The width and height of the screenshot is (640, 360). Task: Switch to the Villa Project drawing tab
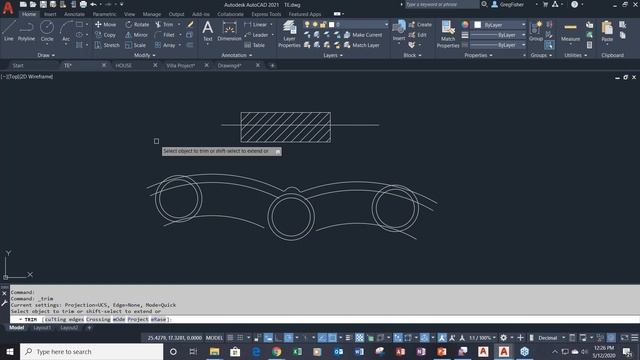tap(181, 65)
